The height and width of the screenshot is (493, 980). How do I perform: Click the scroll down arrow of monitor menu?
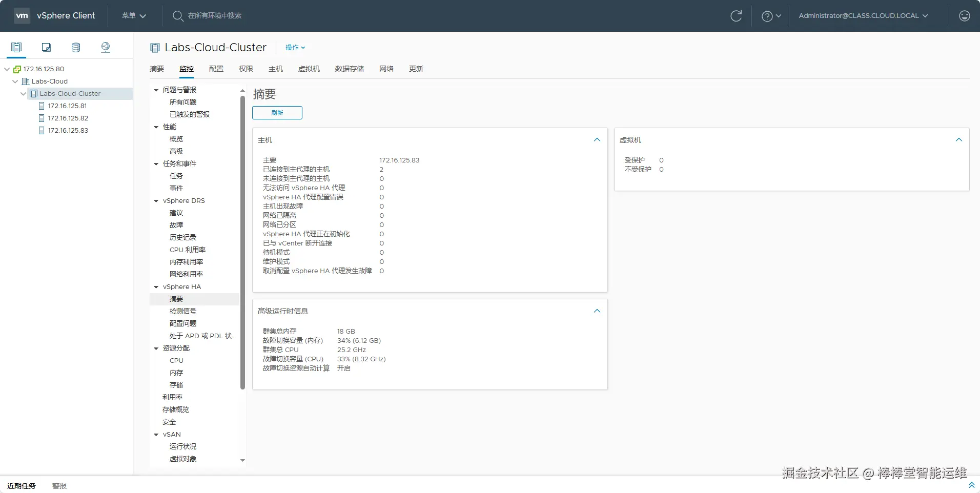point(242,460)
